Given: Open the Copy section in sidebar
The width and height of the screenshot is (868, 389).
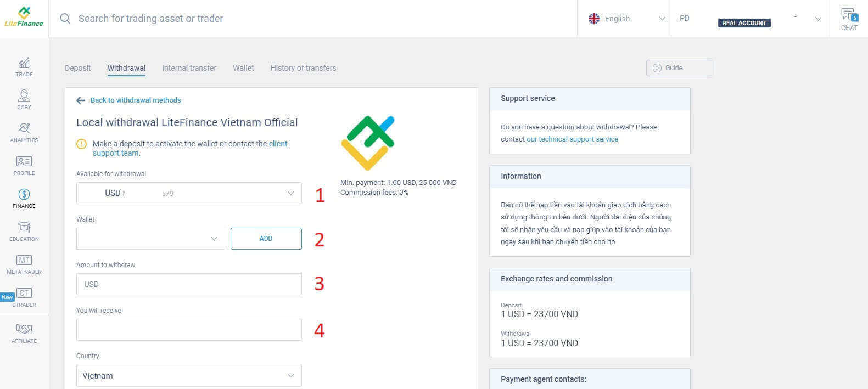Looking at the screenshot, I should [x=24, y=100].
